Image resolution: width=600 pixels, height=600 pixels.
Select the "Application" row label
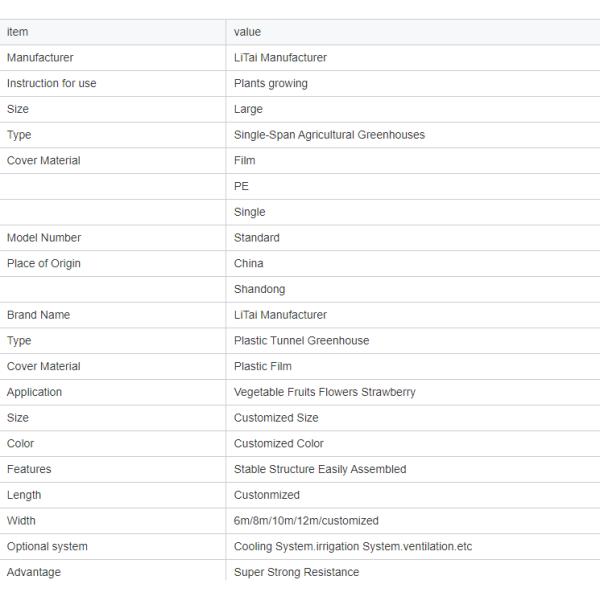point(34,392)
